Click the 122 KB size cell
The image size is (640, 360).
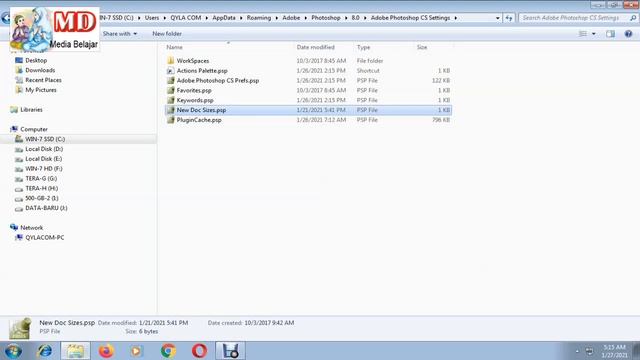click(441, 80)
